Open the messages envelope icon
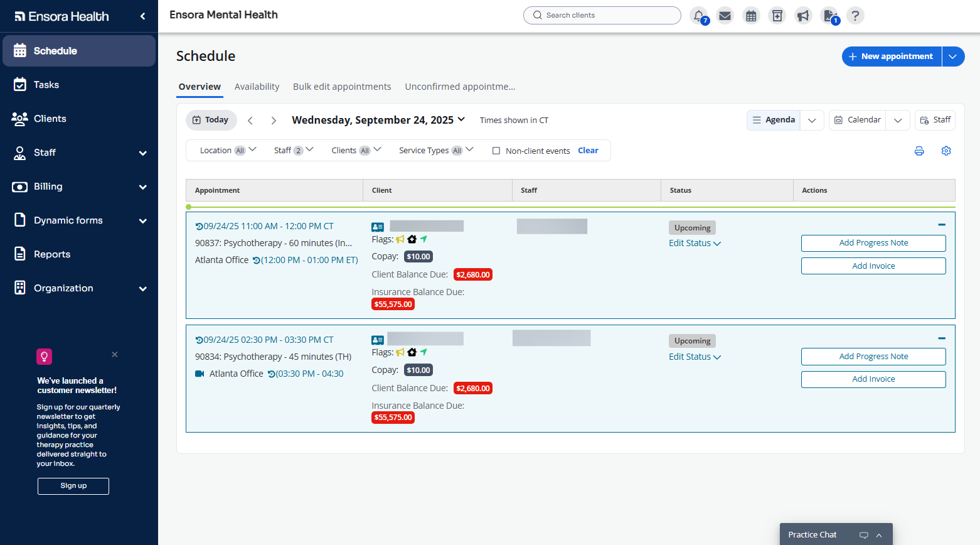Image resolution: width=980 pixels, height=545 pixels. (725, 16)
